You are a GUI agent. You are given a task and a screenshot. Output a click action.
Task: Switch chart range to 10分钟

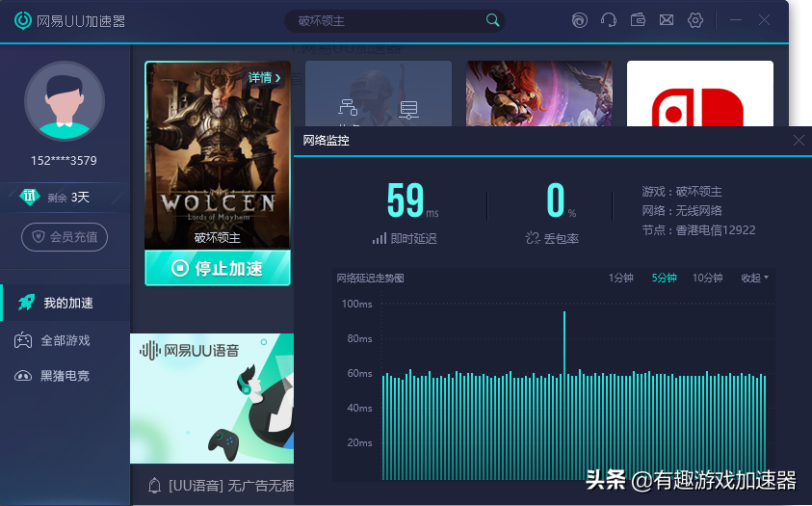pyautogui.click(x=707, y=279)
